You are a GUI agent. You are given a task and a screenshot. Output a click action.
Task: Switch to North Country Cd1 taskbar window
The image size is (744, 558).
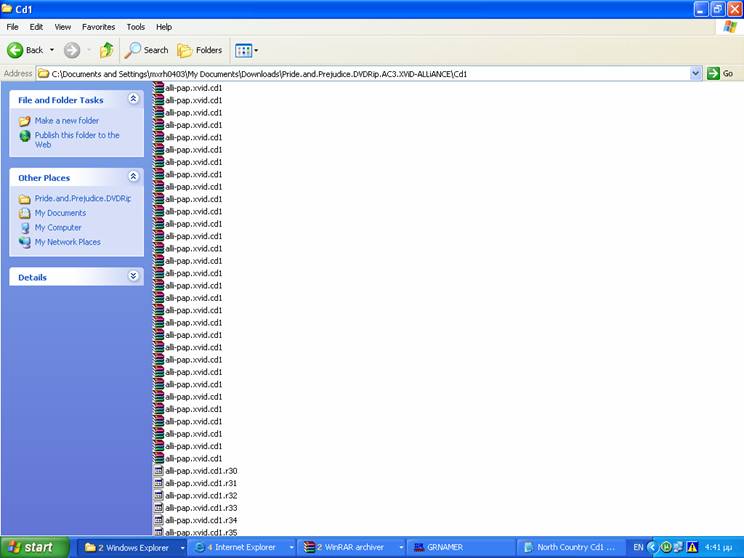tap(569, 548)
